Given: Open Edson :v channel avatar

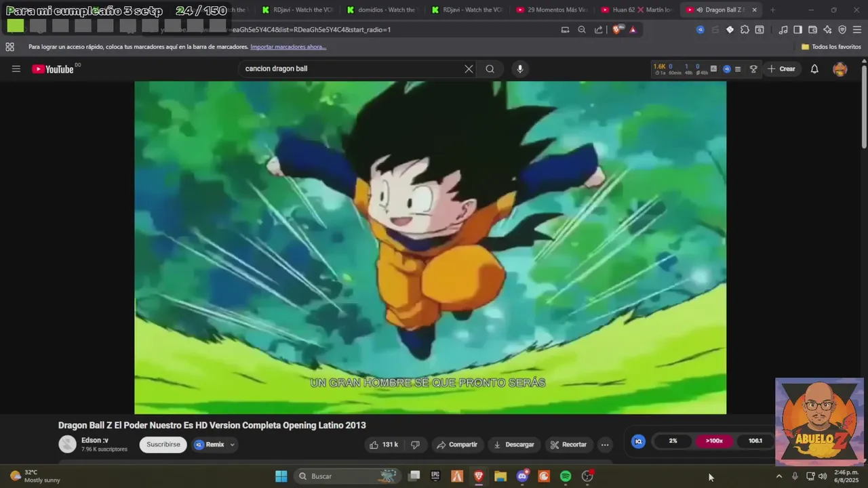Looking at the screenshot, I should (67, 445).
